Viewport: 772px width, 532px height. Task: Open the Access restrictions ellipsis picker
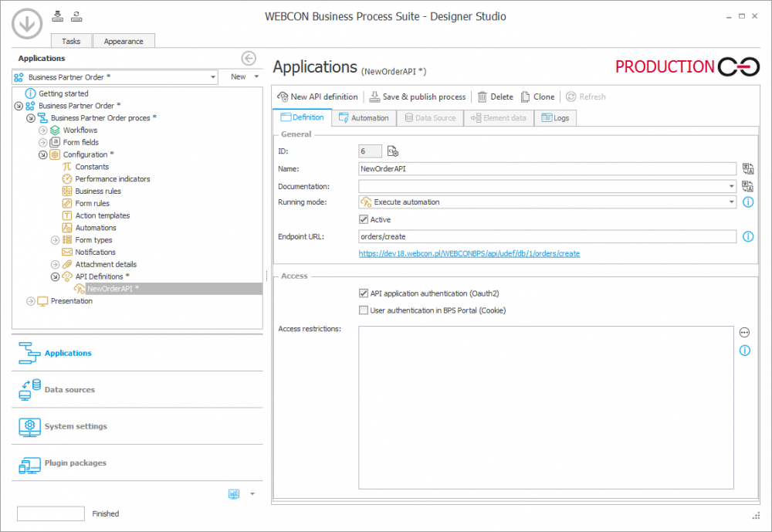pos(744,333)
